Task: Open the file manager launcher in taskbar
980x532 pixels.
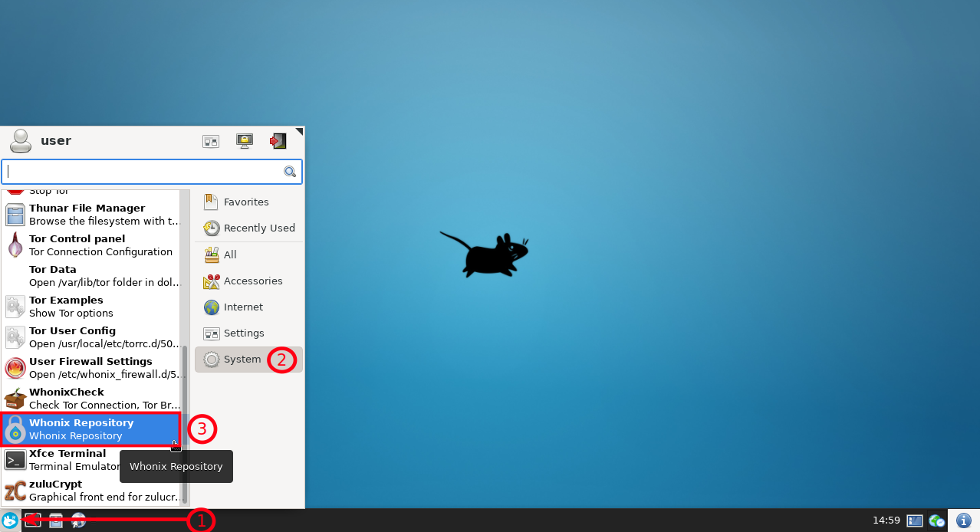Action: click(x=56, y=521)
